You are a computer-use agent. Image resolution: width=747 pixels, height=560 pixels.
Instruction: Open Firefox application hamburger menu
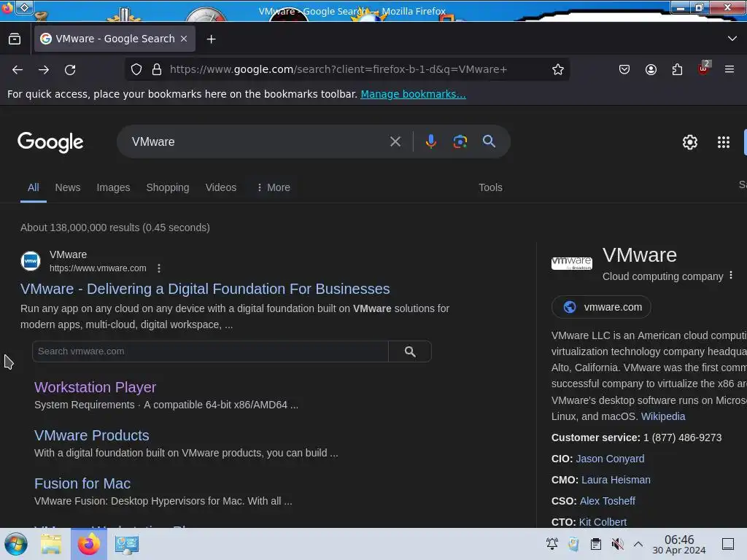729,69
